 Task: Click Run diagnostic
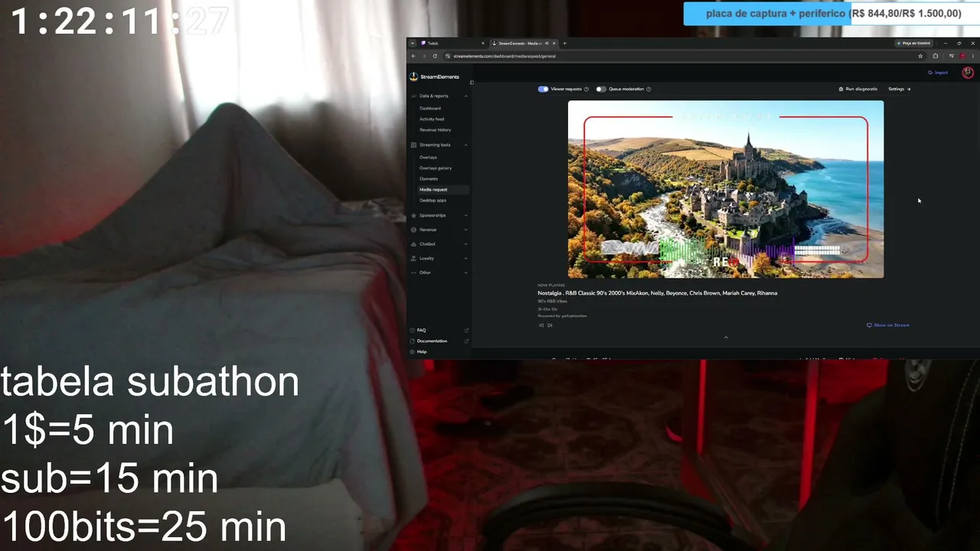858,89
